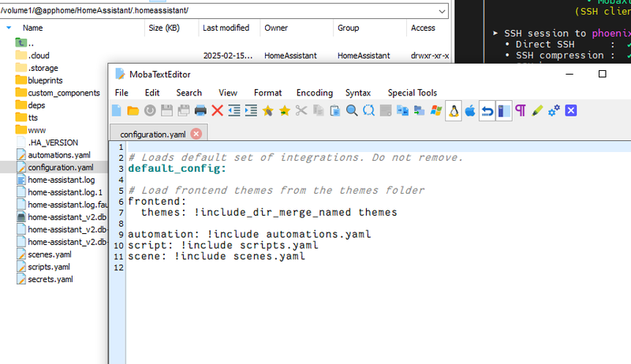Go to next bookmark with star arrow icon
The image size is (631, 364).
[x=285, y=110]
